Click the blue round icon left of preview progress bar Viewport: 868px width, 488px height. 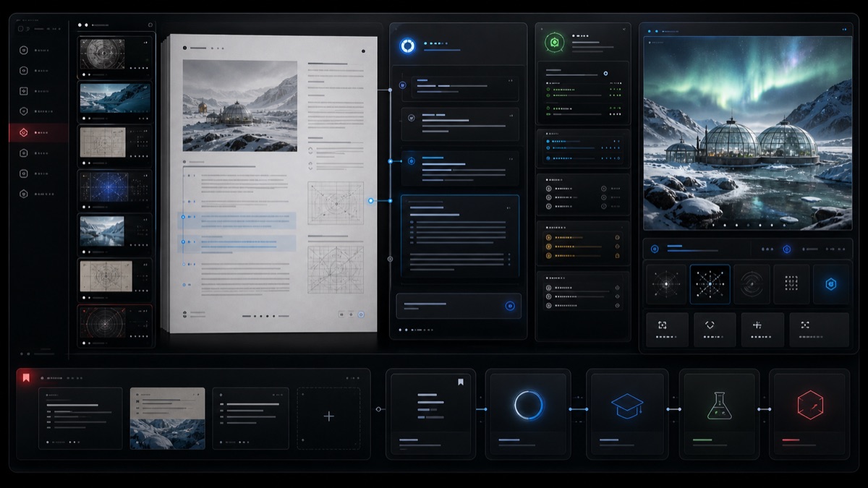[655, 249]
